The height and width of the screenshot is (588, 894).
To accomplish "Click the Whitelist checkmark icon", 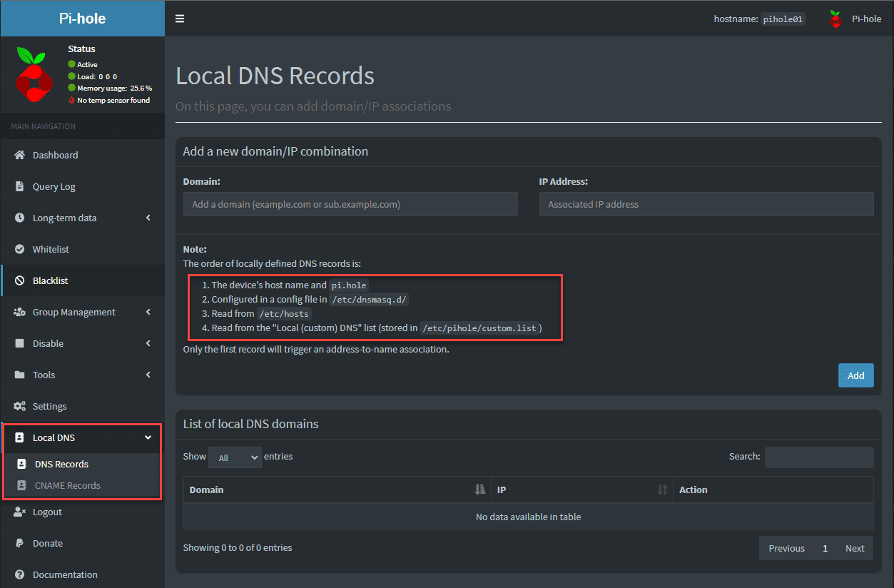I will 20,249.
